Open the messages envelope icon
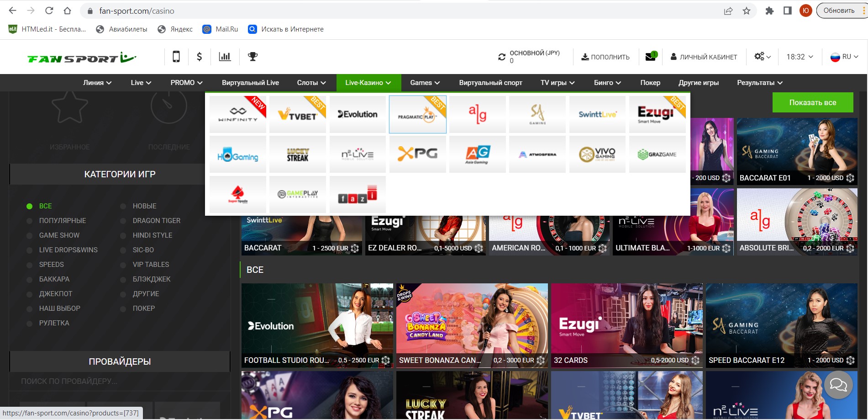 point(651,57)
